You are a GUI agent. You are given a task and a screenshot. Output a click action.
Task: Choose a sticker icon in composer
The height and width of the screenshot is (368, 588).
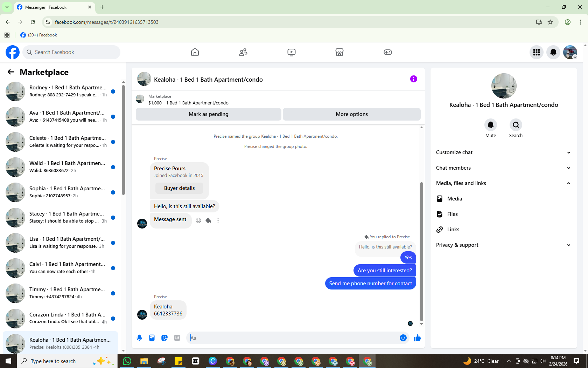[164, 338]
